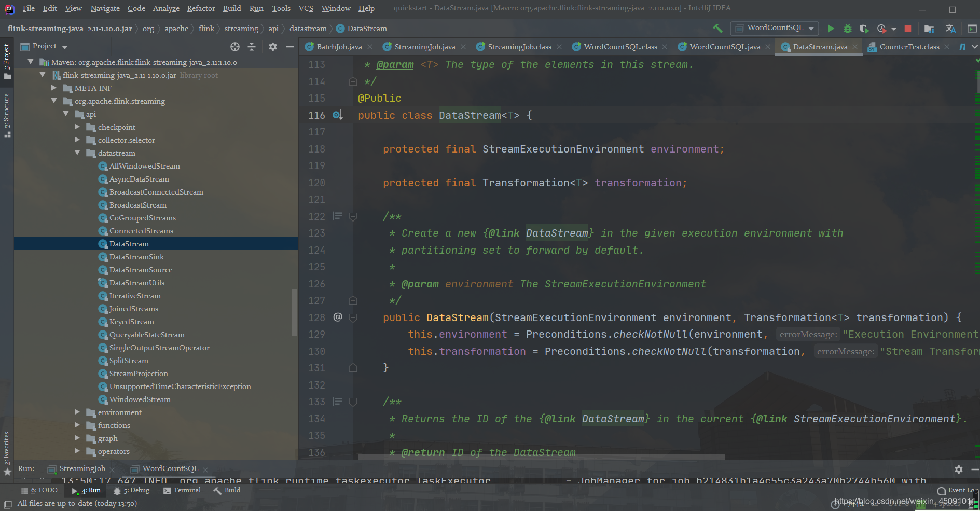Image resolution: width=980 pixels, height=511 pixels.
Task: Select KeyedStream in the project tree
Action: tap(131, 322)
